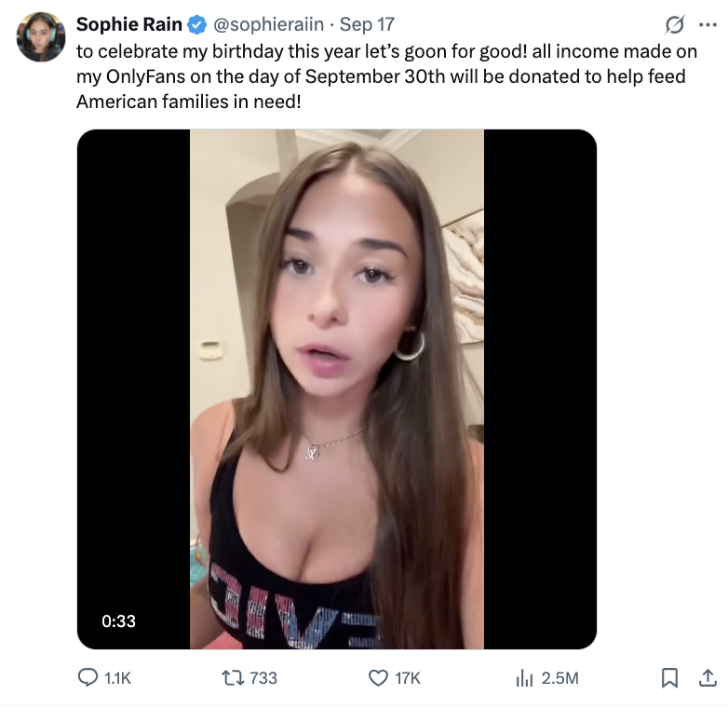Viewport: 728px width, 708px height.
Task: Open the view analytics bar-chart icon
Action: tap(524, 678)
